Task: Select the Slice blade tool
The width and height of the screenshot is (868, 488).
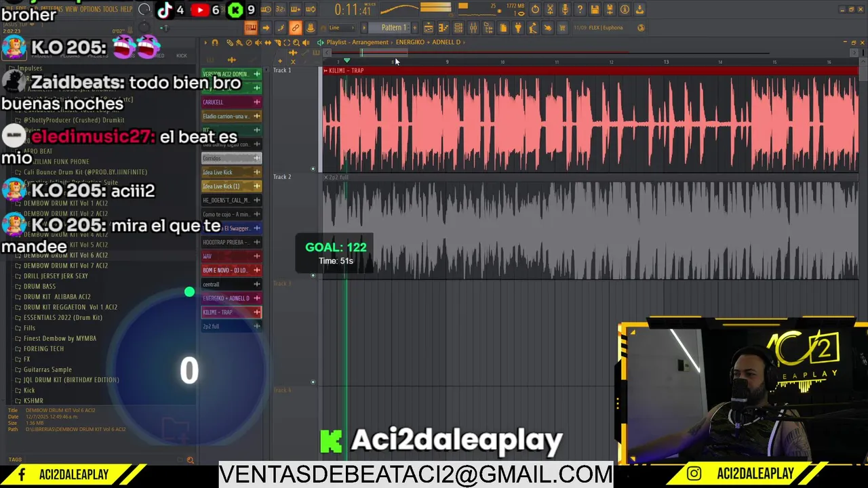Action: click(x=277, y=42)
